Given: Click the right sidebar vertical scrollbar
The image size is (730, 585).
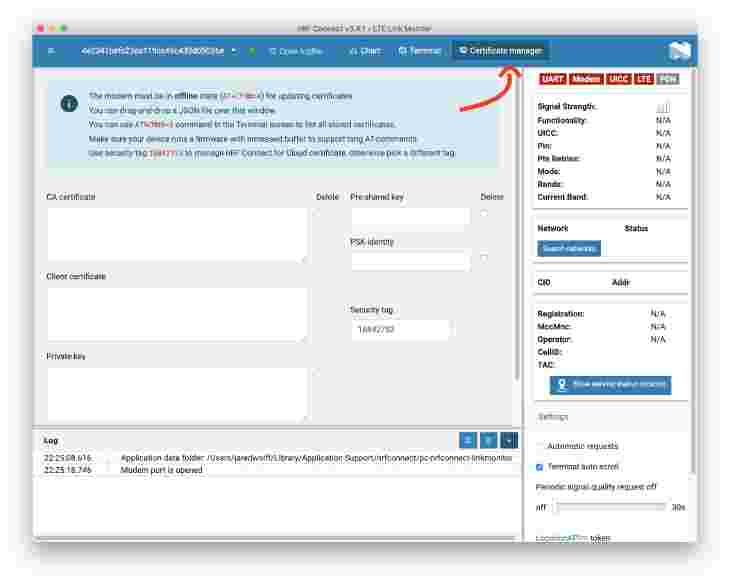Looking at the screenshot, I should 693,270.
